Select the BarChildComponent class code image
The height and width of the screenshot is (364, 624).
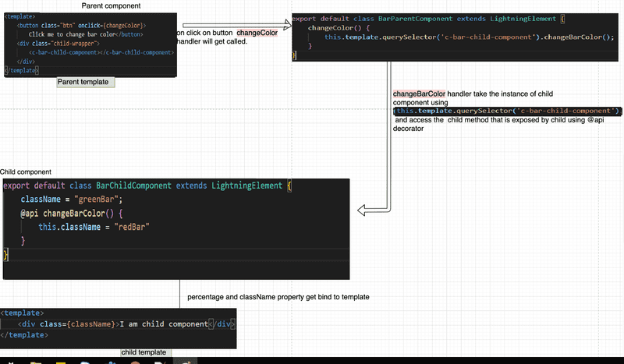point(176,229)
